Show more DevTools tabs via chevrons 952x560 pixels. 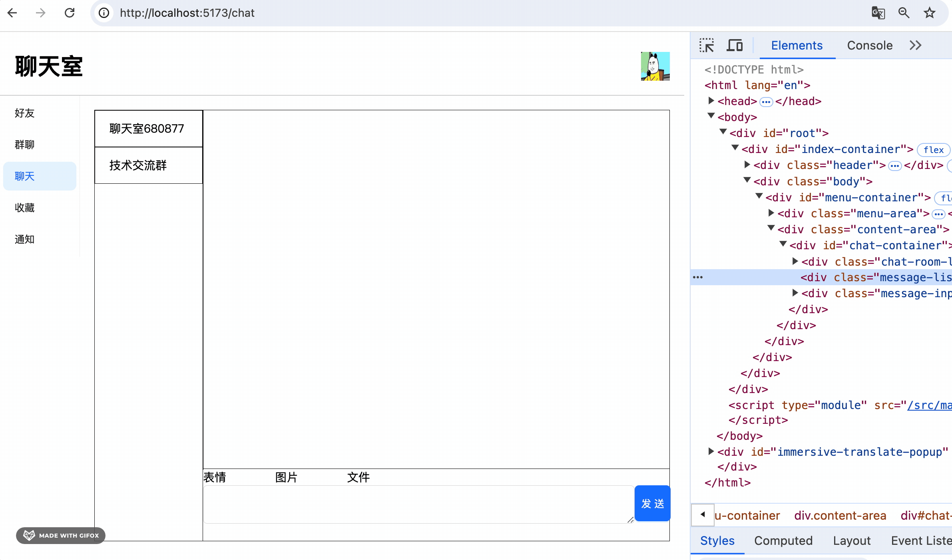click(915, 45)
